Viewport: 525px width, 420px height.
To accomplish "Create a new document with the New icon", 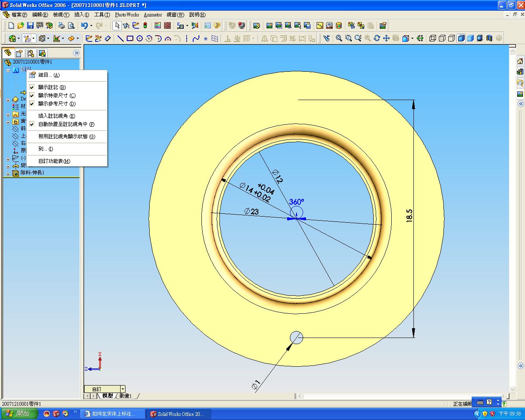I will click(11, 25).
